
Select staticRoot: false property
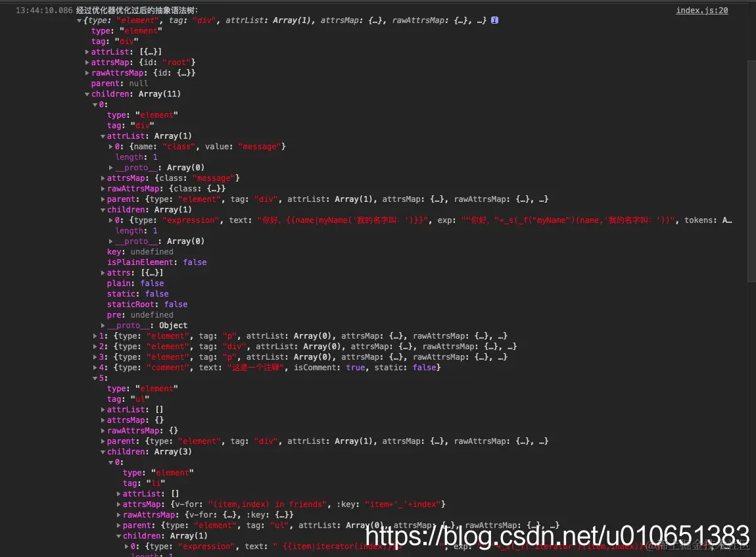click(x=147, y=304)
